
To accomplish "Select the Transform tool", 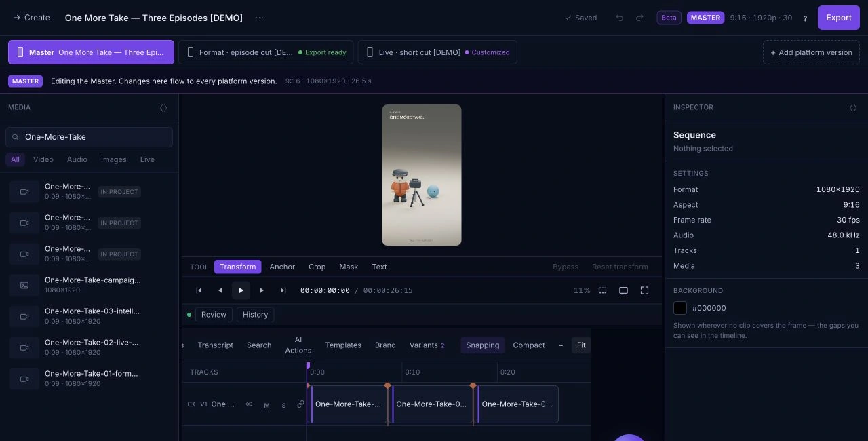I will 237,267.
